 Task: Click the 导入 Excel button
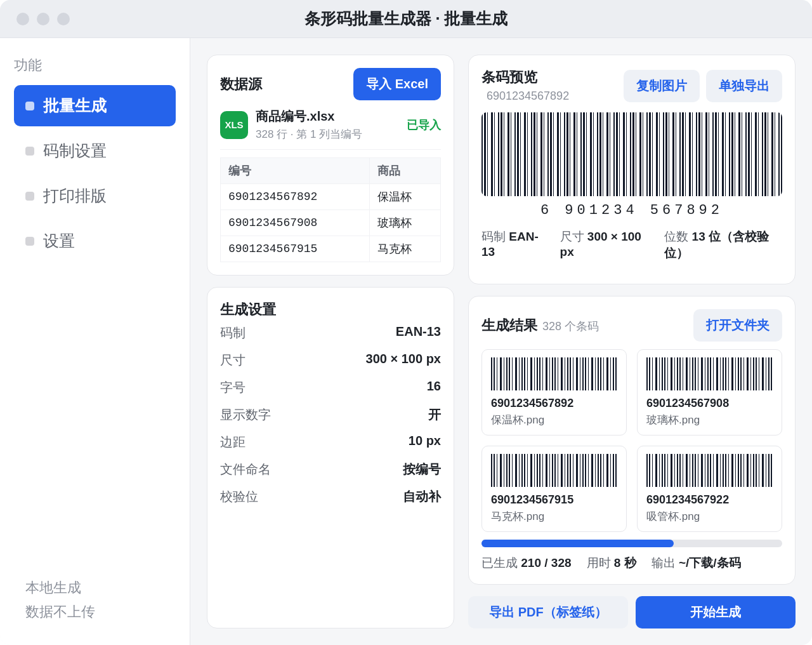click(x=397, y=84)
